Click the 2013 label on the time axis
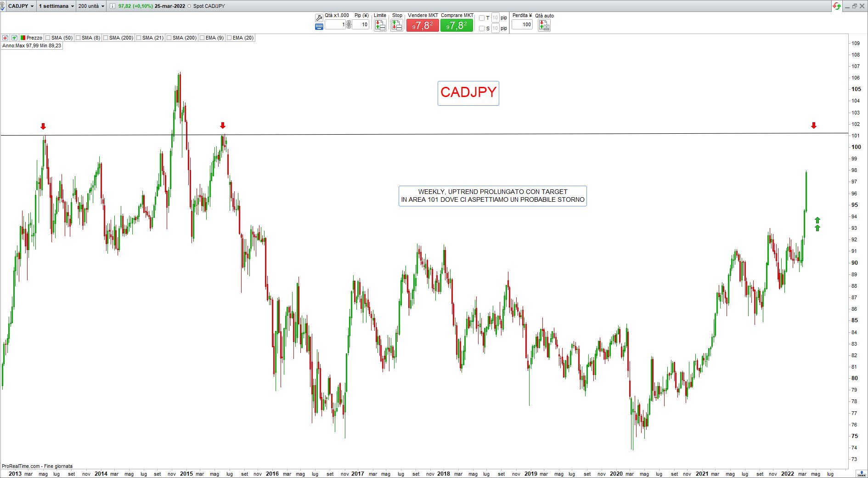Image resolution: width=868 pixels, height=478 pixels. 15,474
